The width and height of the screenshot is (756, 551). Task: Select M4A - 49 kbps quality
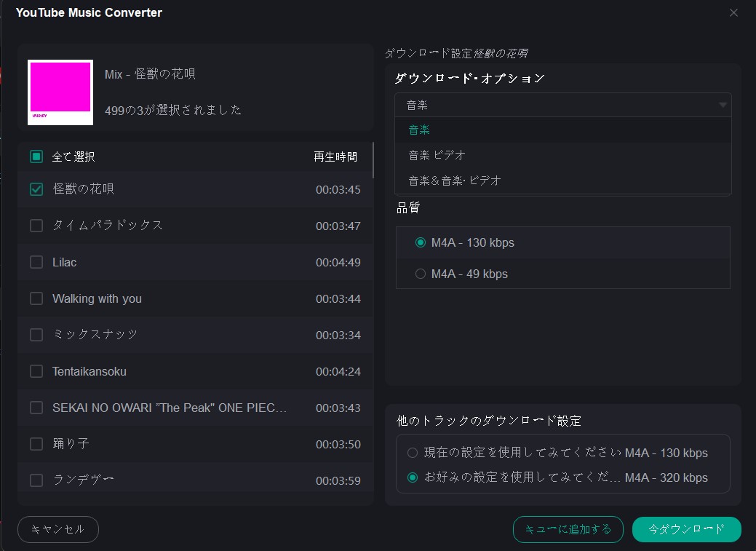point(421,274)
